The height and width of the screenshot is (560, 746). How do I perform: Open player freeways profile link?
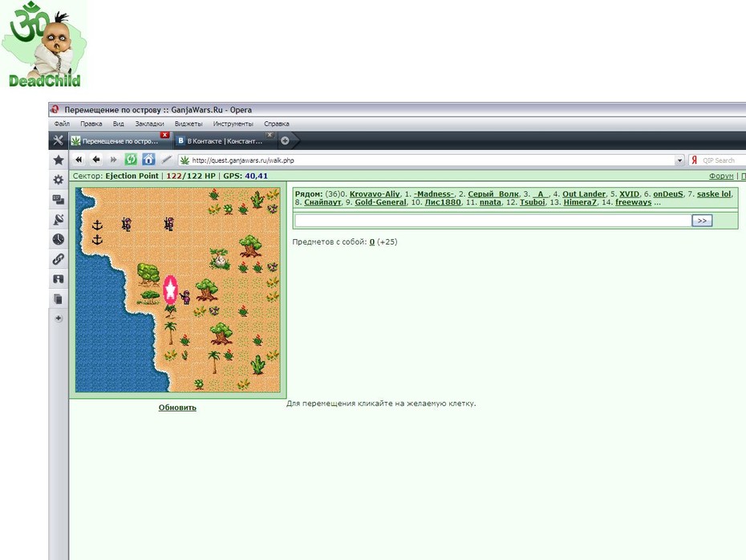click(x=633, y=202)
